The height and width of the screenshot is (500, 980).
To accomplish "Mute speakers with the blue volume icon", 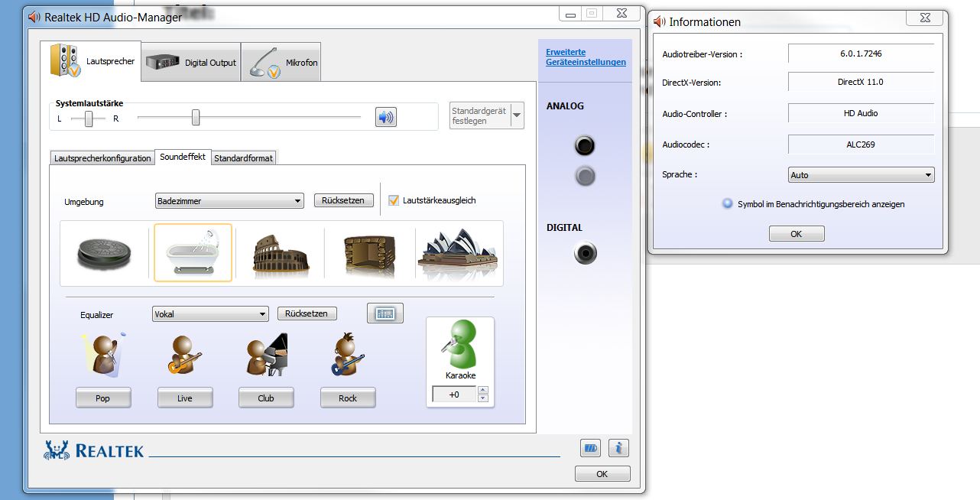I will point(386,117).
